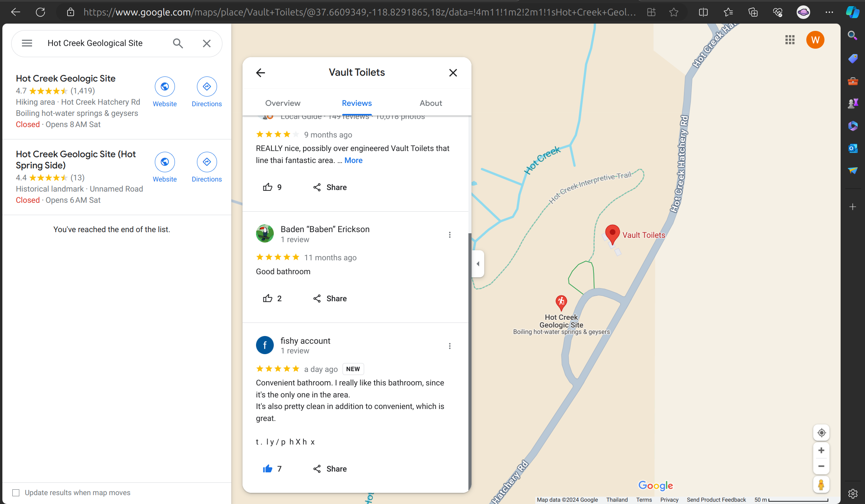Screen dimensions: 865x504
Task: Open Baden Erickson's profile picture
Action: coord(265,234)
